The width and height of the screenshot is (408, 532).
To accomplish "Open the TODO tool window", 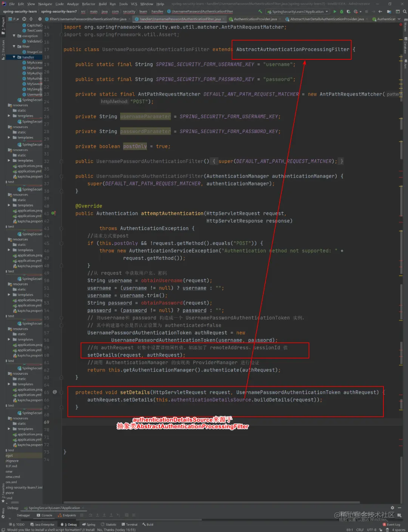I will (17, 524).
